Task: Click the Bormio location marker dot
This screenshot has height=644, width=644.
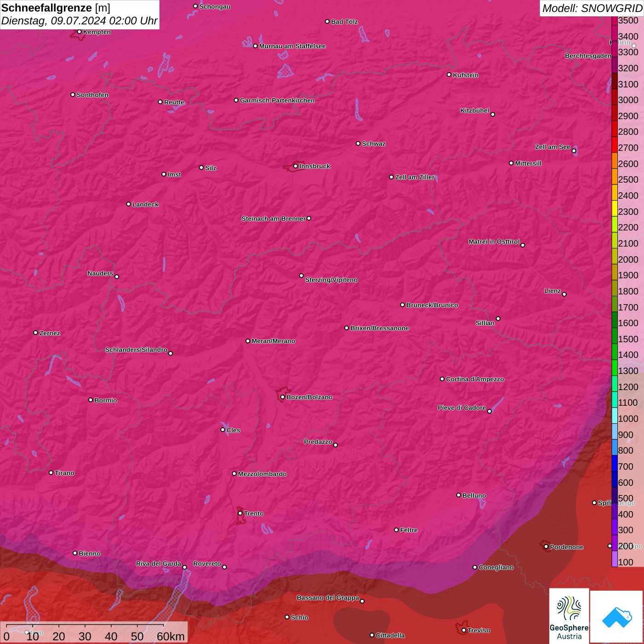Action: (x=91, y=400)
